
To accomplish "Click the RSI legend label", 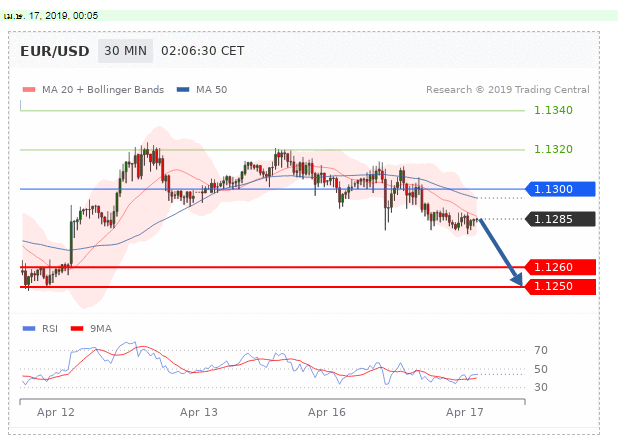I will click(50, 329).
